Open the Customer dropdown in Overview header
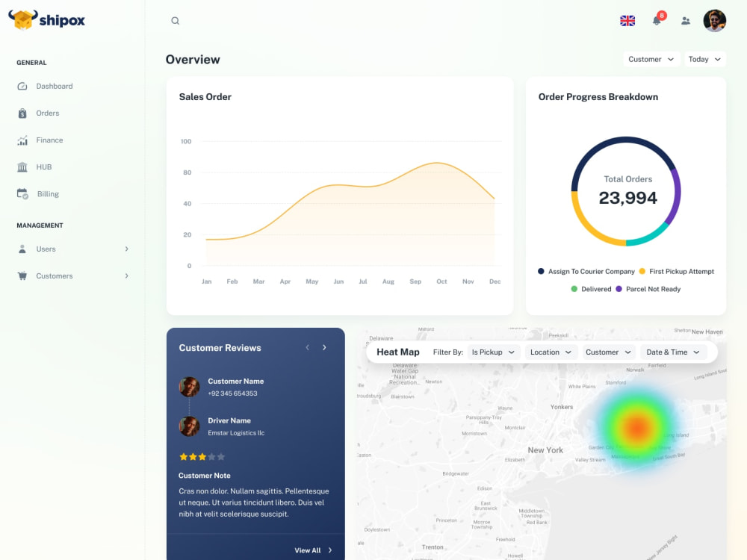The height and width of the screenshot is (560, 747). pyautogui.click(x=651, y=59)
